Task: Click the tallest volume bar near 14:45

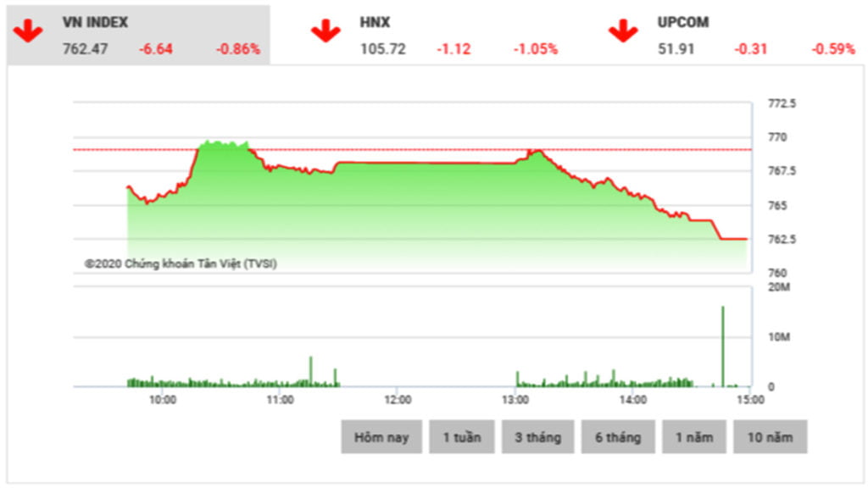Action: click(x=723, y=347)
